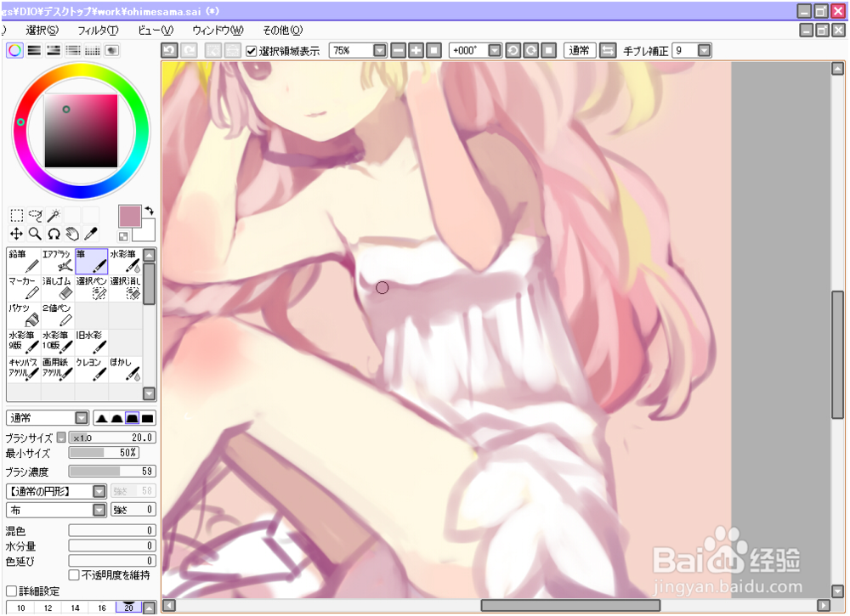The width and height of the screenshot is (850, 616).
Task: Select the 水彩筆 9版 brush
Action: pos(24,342)
